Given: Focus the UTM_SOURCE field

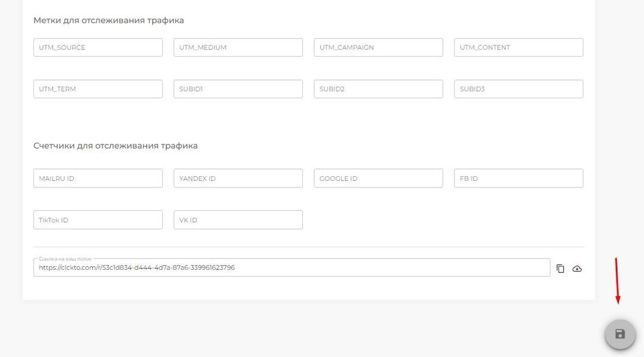Looking at the screenshot, I should pos(98,48).
